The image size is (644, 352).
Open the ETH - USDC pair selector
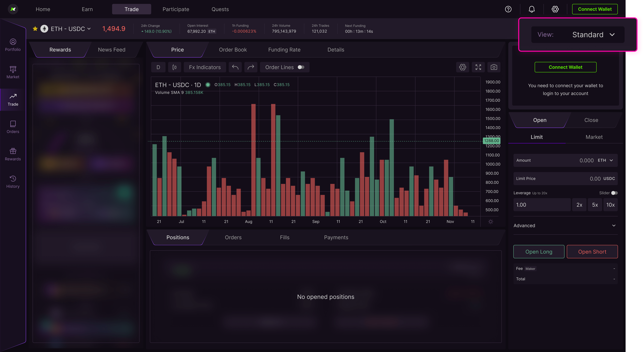(71, 29)
